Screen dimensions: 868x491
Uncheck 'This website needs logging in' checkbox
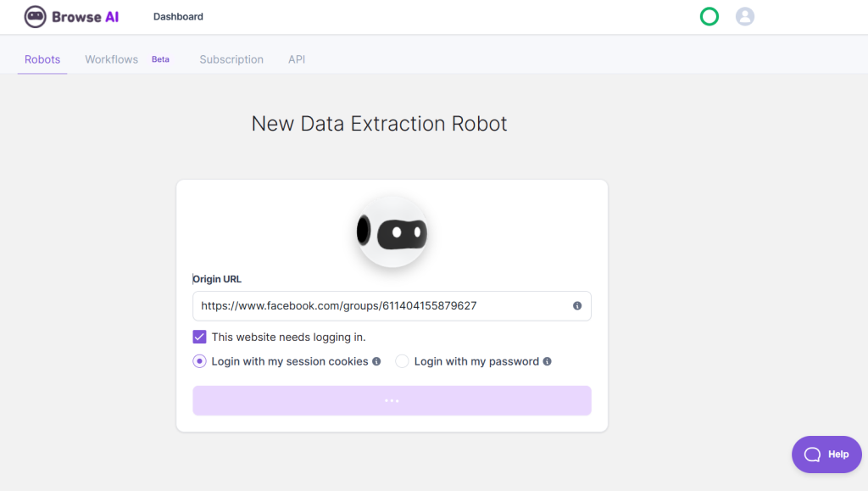pos(200,337)
